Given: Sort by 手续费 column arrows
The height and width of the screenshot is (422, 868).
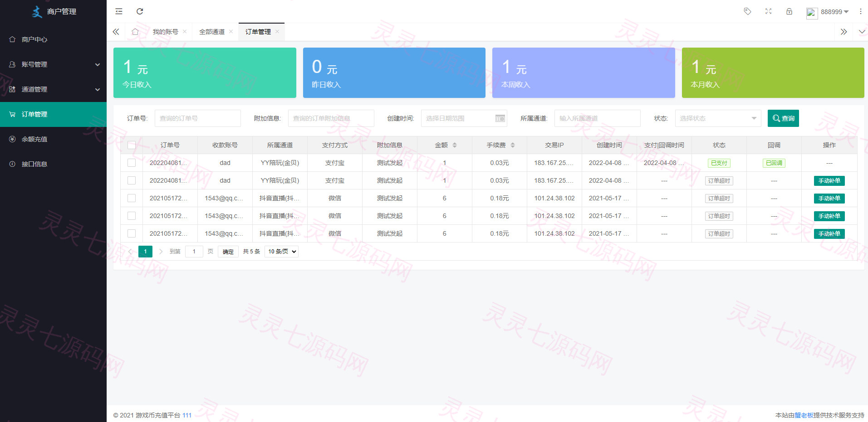Looking at the screenshot, I should tap(513, 145).
